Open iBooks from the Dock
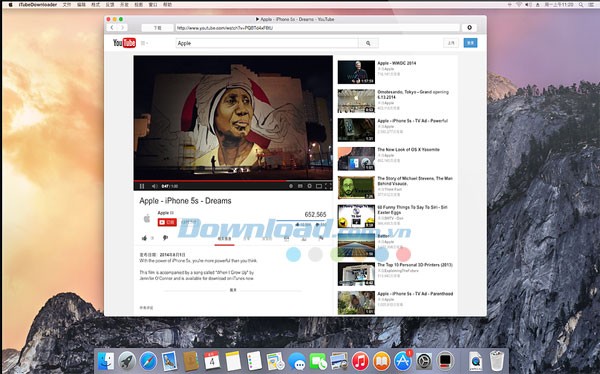600x374 pixels. pyautogui.click(x=382, y=361)
